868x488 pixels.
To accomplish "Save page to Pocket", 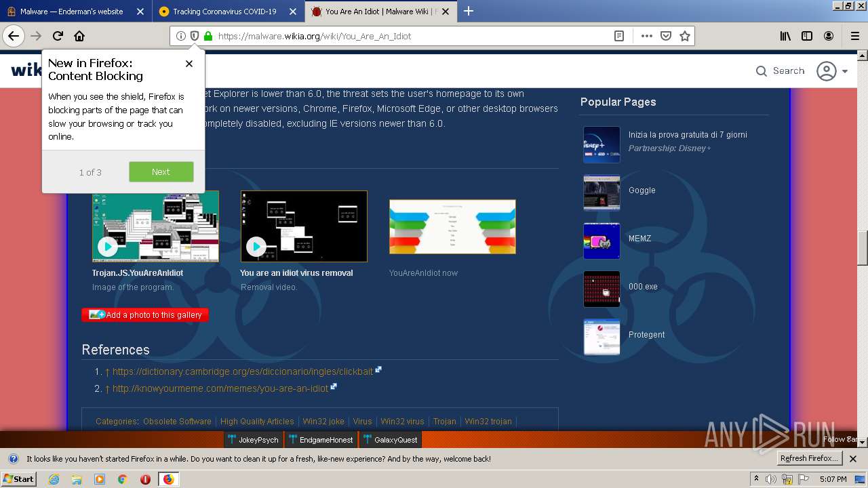I will (x=666, y=36).
